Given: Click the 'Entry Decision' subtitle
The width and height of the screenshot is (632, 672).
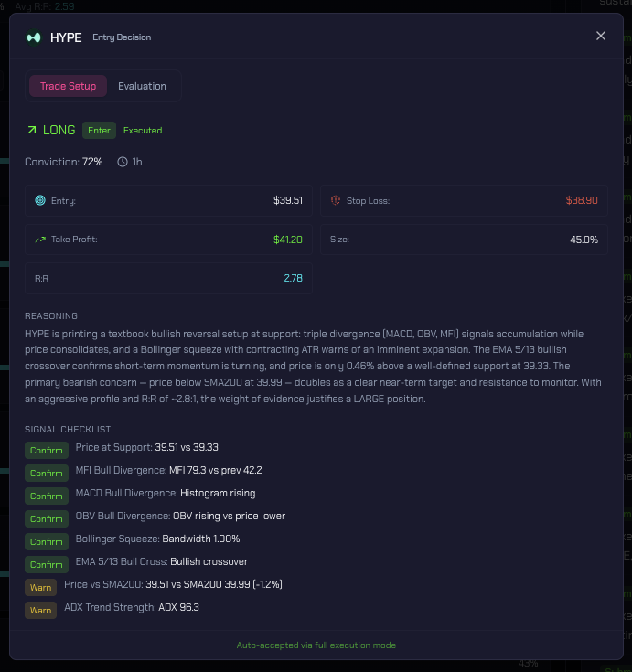Looking at the screenshot, I should (x=122, y=37).
